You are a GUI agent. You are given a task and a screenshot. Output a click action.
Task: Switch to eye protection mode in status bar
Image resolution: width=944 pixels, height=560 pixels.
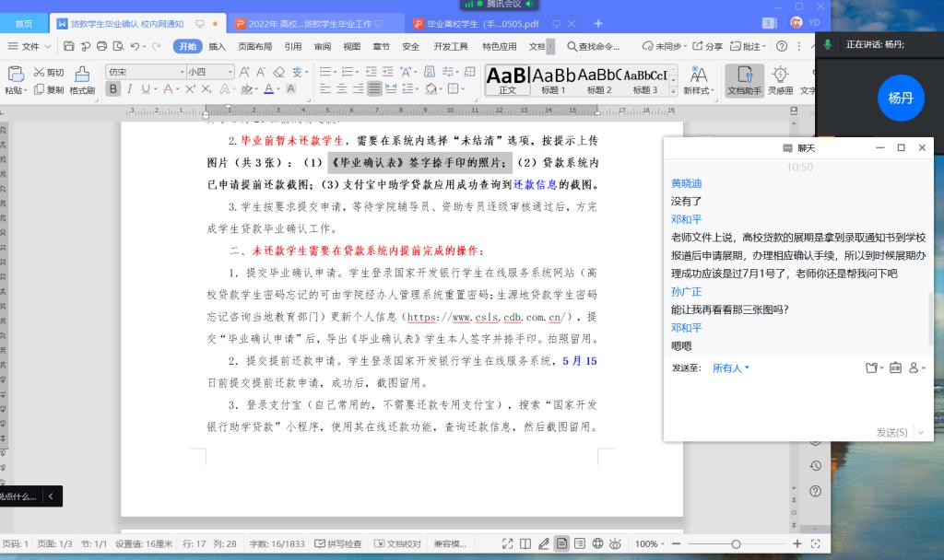615,543
